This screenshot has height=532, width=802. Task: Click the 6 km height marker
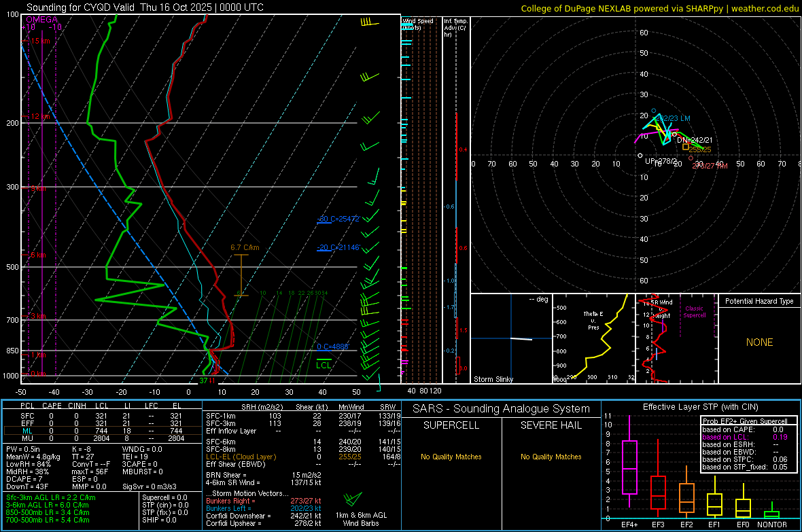pyautogui.click(x=38, y=255)
